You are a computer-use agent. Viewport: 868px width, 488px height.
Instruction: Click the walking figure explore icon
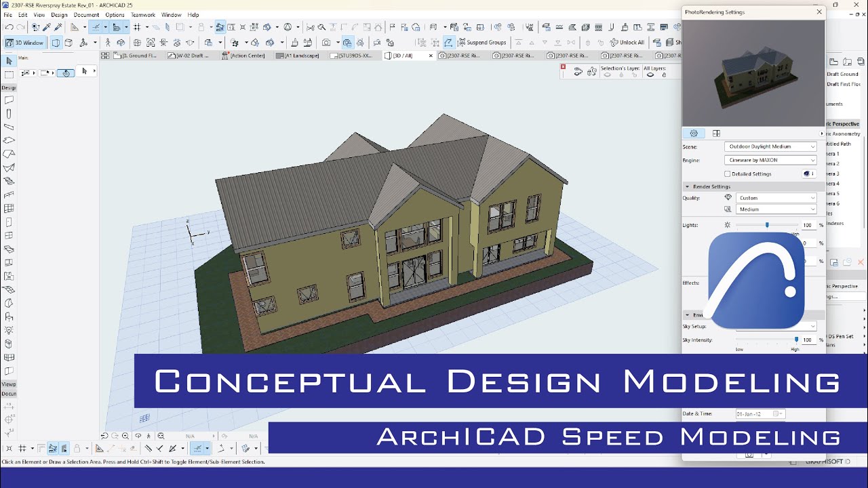click(108, 43)
